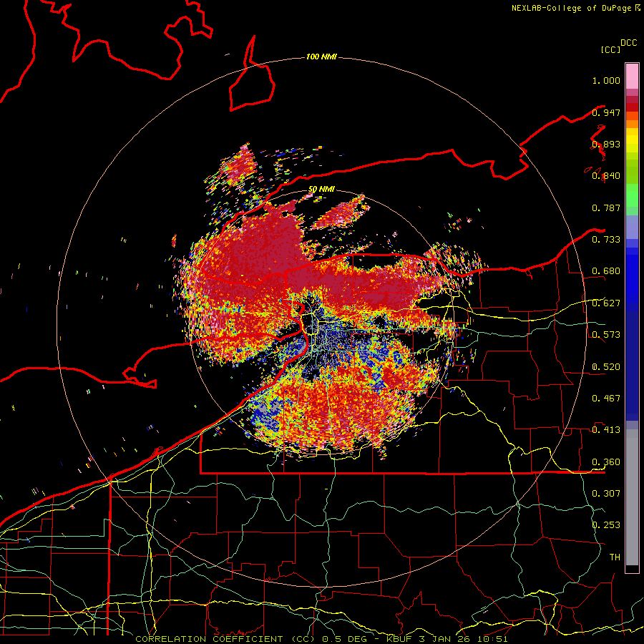Viewport: 644px width, 644px height.
Task: Select the 0.307 scale value
Action: click(x=606, y=493)
